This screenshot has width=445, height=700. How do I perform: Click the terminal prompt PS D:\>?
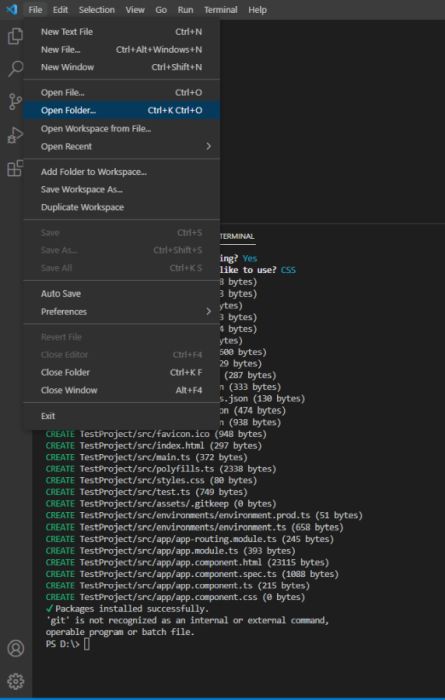[x=62, y=644]
